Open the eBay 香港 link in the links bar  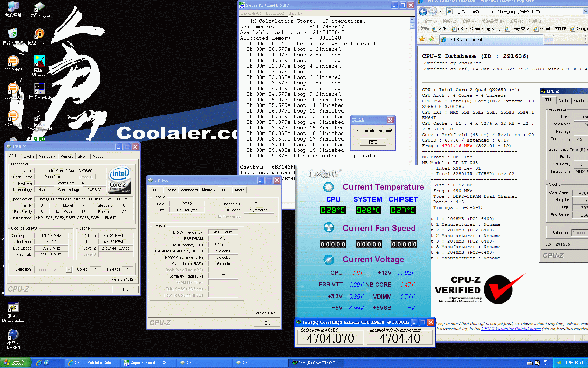[x=517, y=29]
